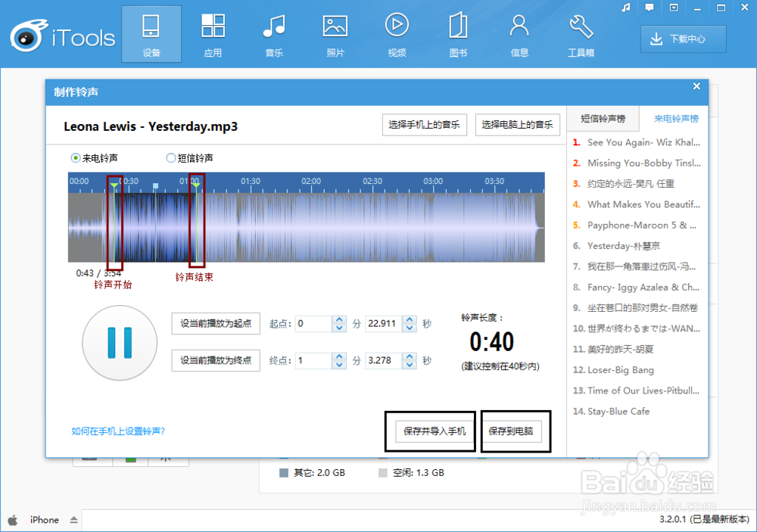Click the 终点 minutes input field
Screen dimensions: 757x532
(313, 360)
